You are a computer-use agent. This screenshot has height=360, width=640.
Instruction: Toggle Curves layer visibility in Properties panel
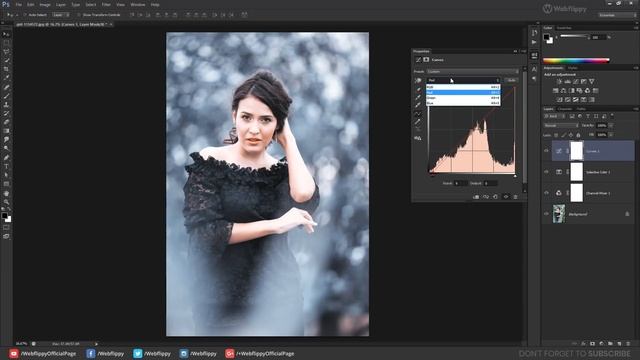(506, 197)
